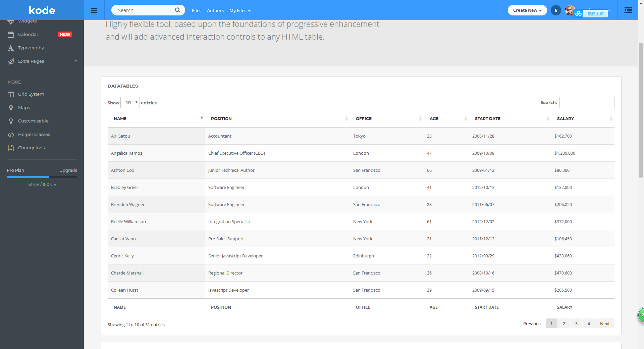Screen dimensions: 644x349
Task: Click the Colleen Hurst name cell
Action: 156,290
